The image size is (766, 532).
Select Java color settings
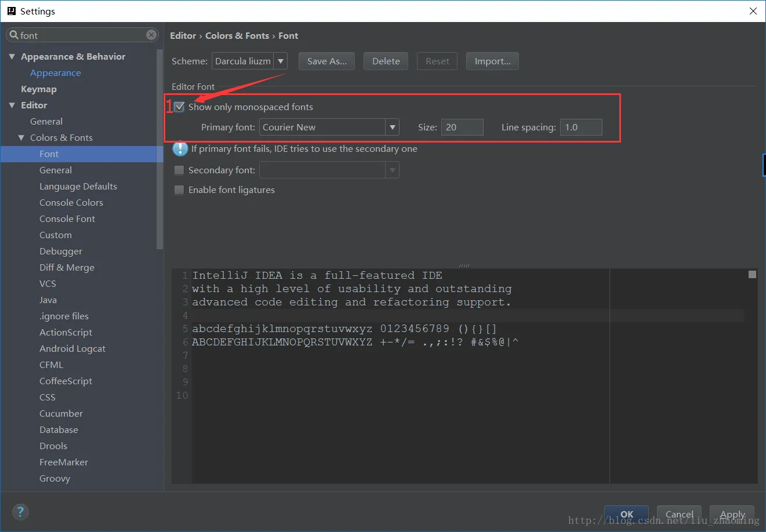48,300
